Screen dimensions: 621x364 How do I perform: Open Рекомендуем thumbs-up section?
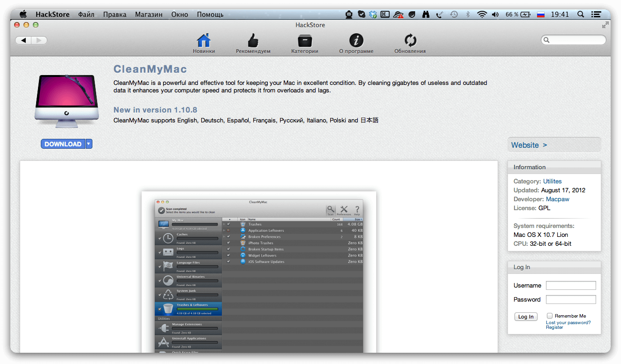253,41
